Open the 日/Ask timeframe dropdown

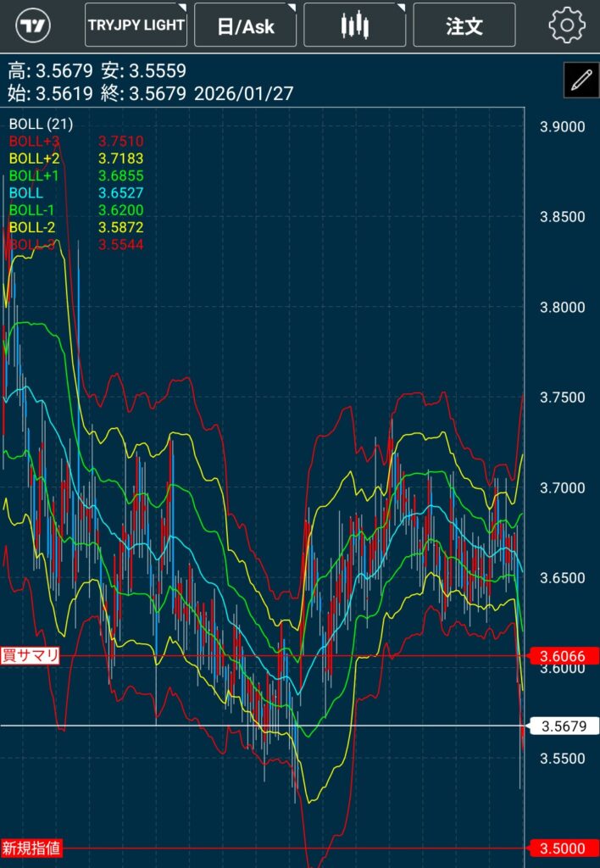tap(246, 25)
